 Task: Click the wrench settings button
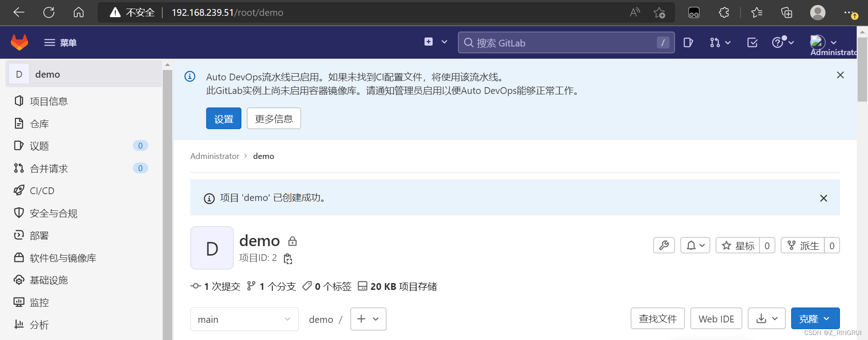664,245
